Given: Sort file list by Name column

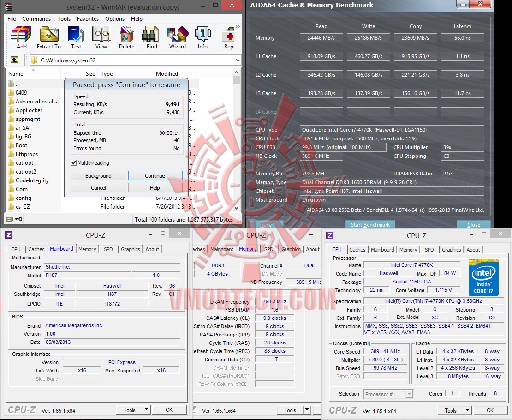Looking at the screenshot, I should [x=33, y=74].
